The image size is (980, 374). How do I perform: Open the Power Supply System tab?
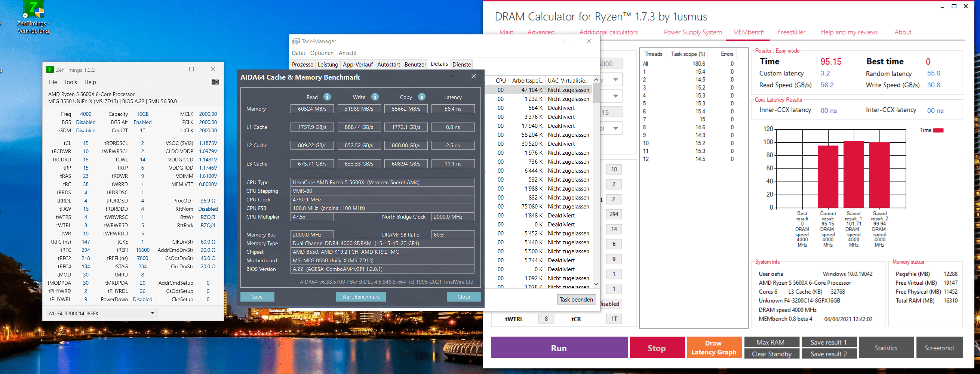tap(692, 32)
